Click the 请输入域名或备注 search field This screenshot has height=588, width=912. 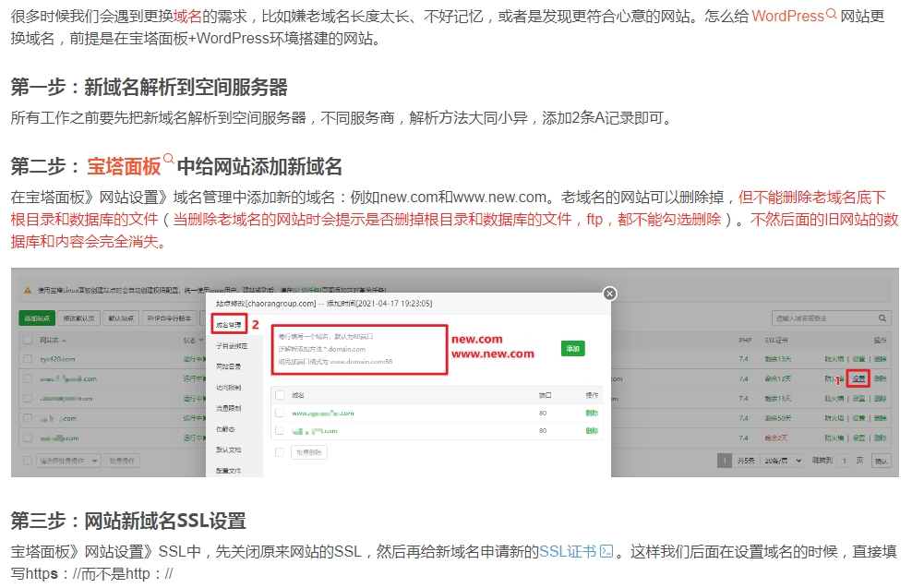coord(824,318)
